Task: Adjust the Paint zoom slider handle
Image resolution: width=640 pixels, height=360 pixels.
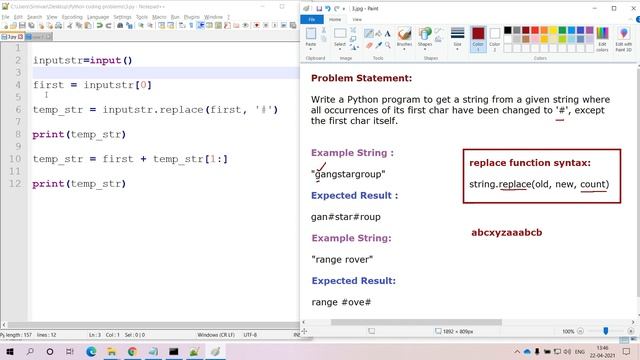Action: tap(606, 331)
